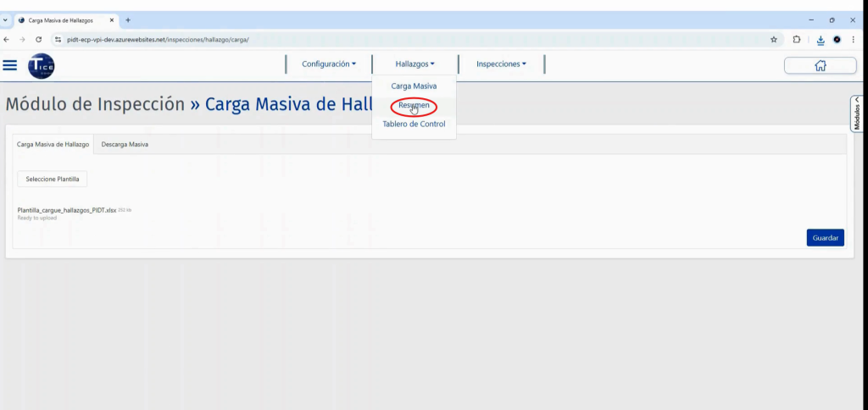Select Carga Masiva menu entry
The height and width of the screenshot is (410, 868).
pos(414,86)
